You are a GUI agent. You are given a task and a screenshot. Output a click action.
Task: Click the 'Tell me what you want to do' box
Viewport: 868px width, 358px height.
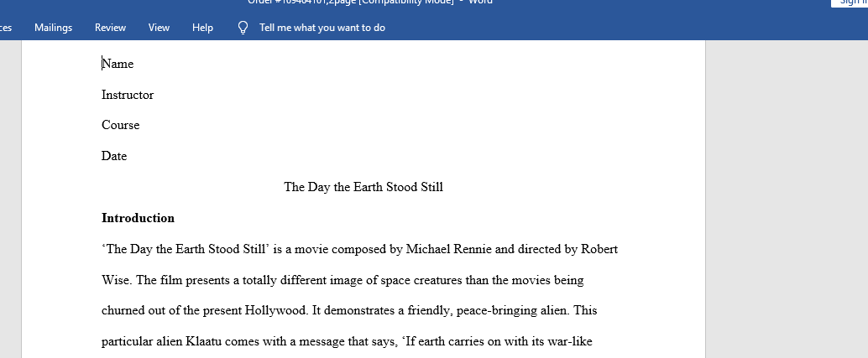click(x=322, y=28)
